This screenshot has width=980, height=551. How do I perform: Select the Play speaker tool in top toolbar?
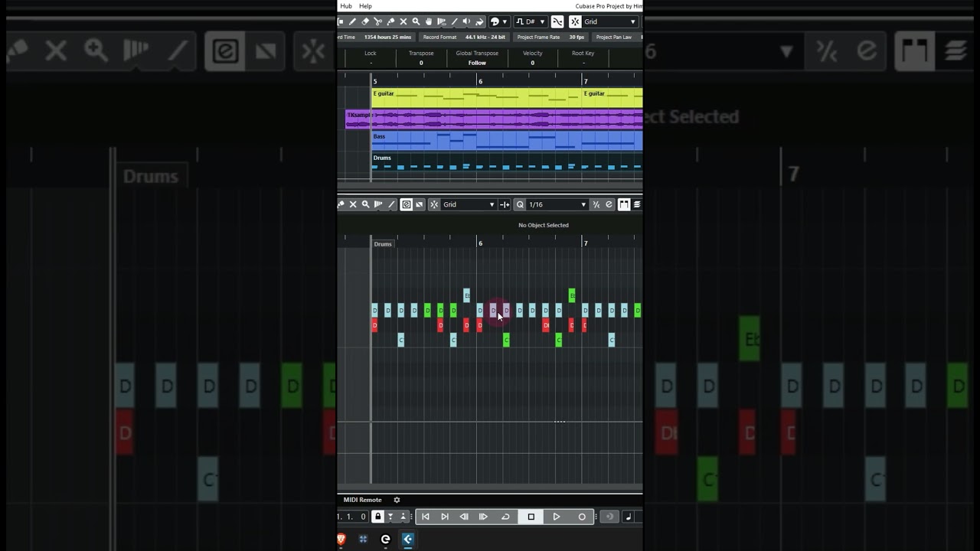(x=466, y=21)
